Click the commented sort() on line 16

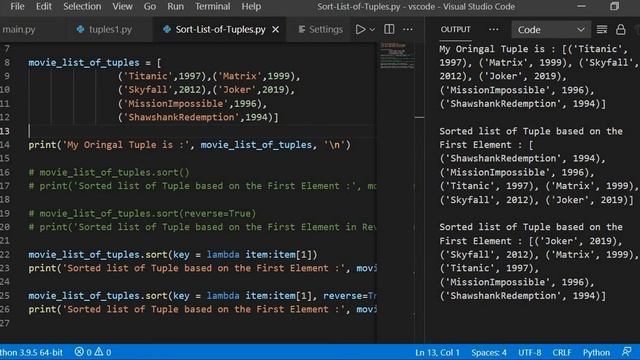pos(109,172)
